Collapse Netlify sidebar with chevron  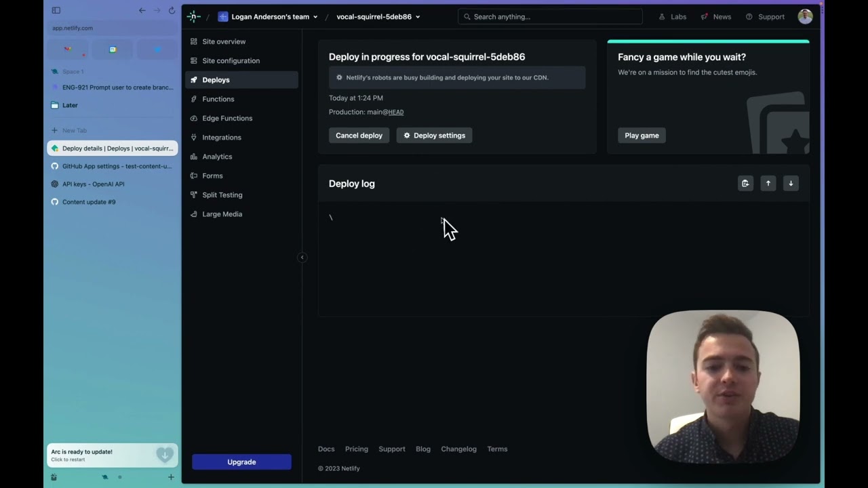pos(302,257)
